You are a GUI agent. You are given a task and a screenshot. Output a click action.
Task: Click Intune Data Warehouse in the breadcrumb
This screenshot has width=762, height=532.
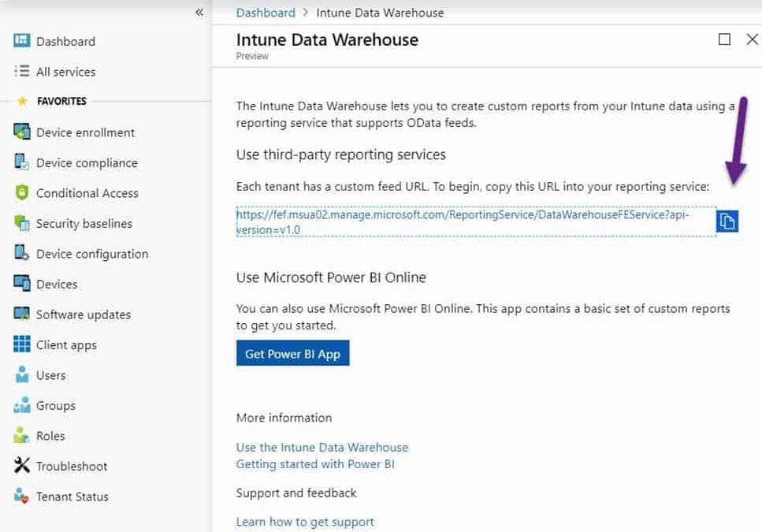pos(380,13)
